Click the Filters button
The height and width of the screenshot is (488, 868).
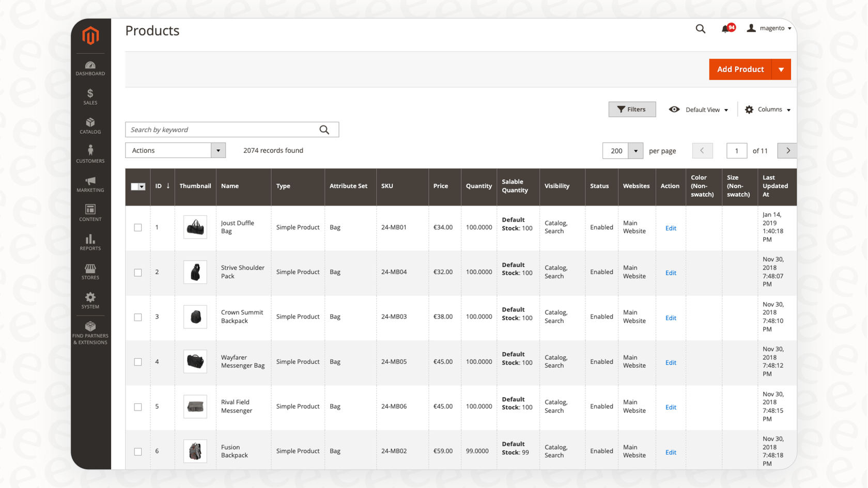coord(632,109)
